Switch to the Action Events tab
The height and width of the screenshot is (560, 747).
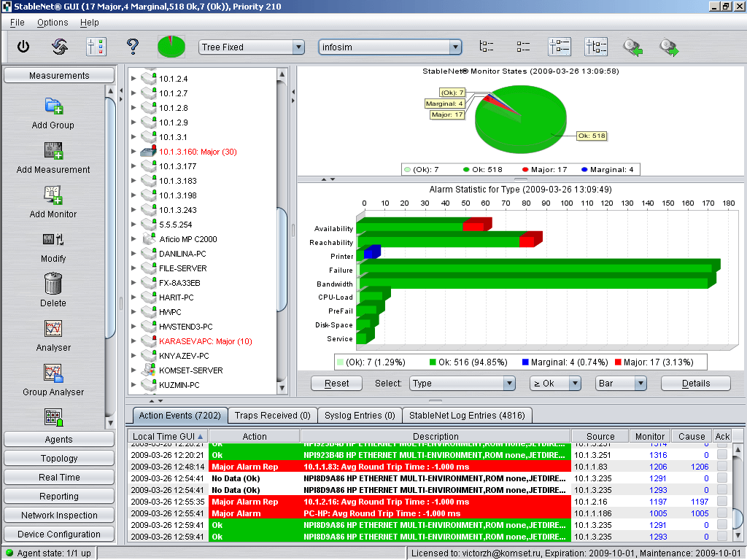[x=179, y=415]
